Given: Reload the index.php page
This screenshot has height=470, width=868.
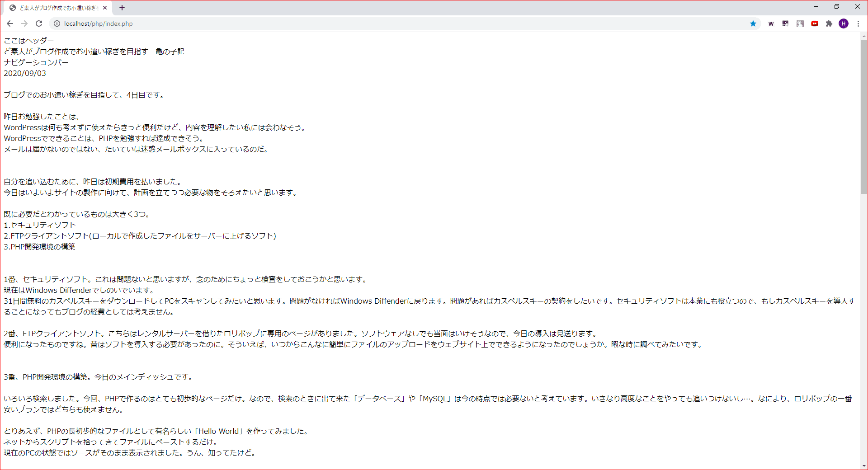Looking at the screenshot, I should point(39,23).
